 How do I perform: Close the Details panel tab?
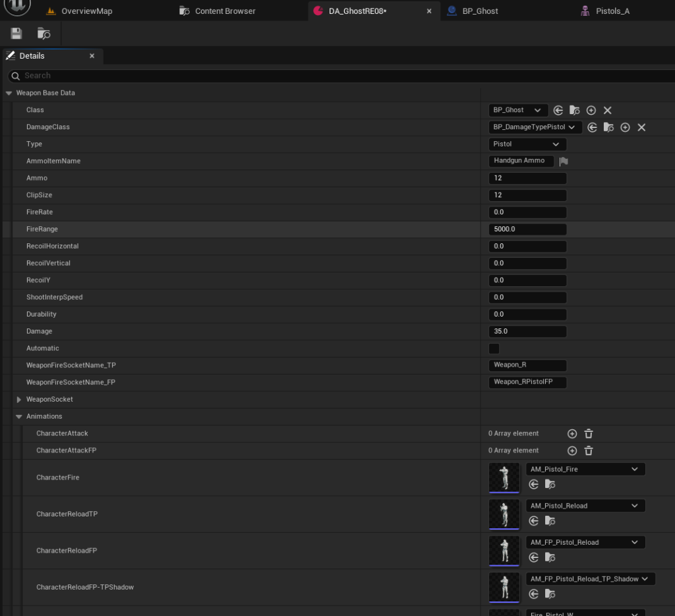(x=92, y=56)
